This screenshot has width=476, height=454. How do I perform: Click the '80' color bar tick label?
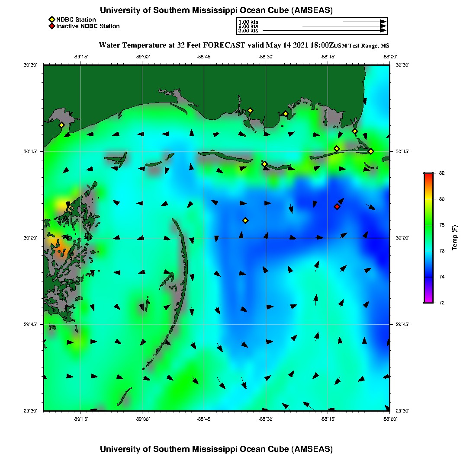pos(442,199)
